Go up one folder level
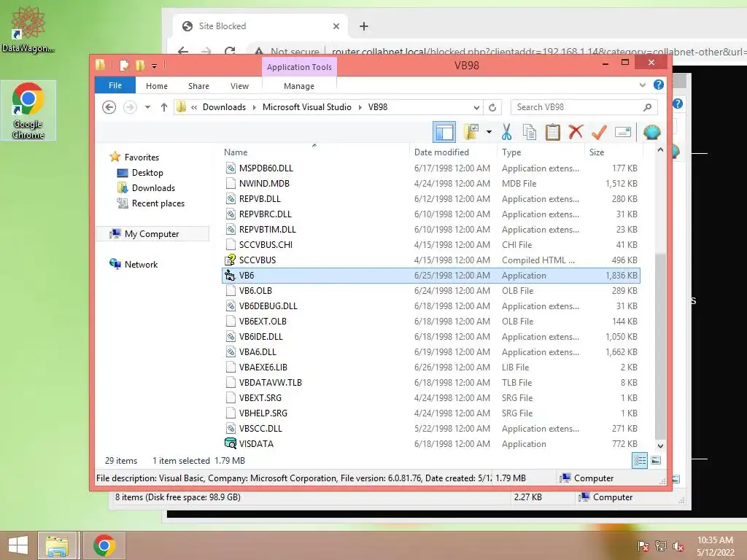 [164, 107]
